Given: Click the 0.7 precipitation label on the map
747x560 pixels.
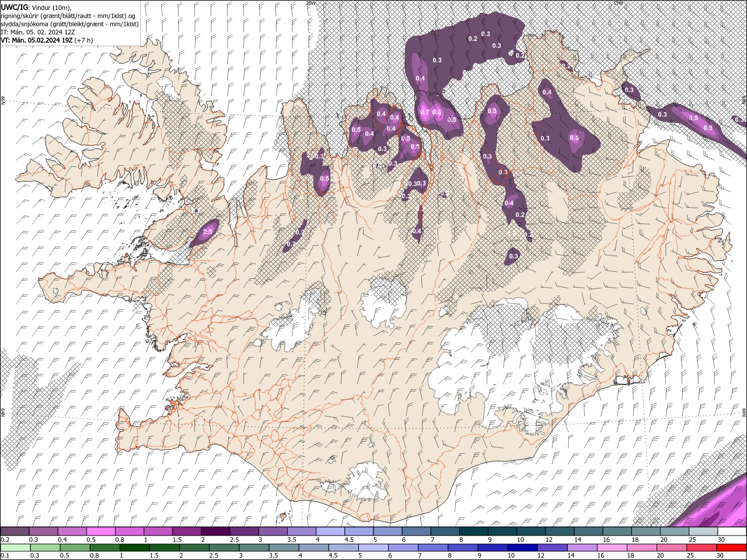Looking at the screenshot, I should click(425, 113).
